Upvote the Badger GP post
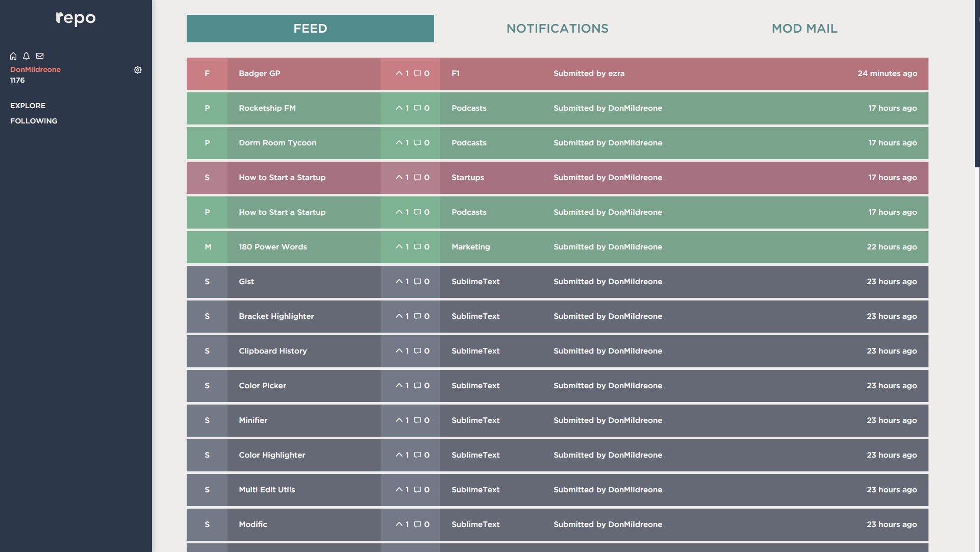 point(399,73)
